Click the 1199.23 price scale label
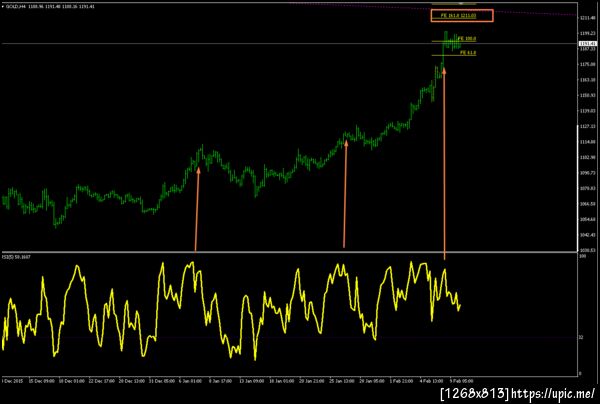600x404 pixels. tap(588, 33)
